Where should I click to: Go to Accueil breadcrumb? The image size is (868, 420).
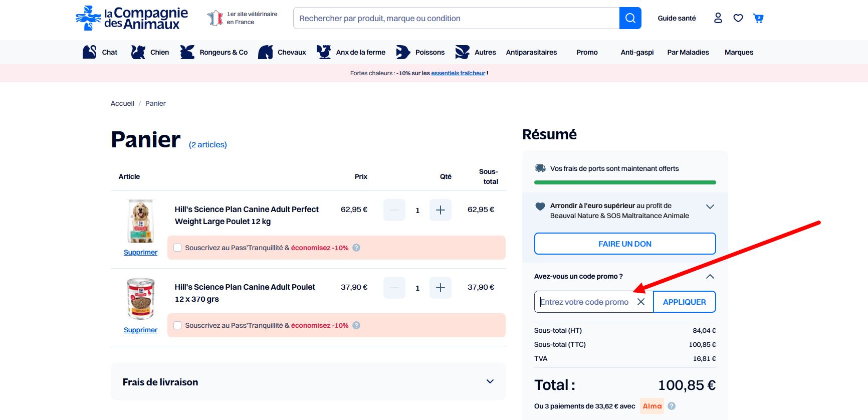(122, 103)
